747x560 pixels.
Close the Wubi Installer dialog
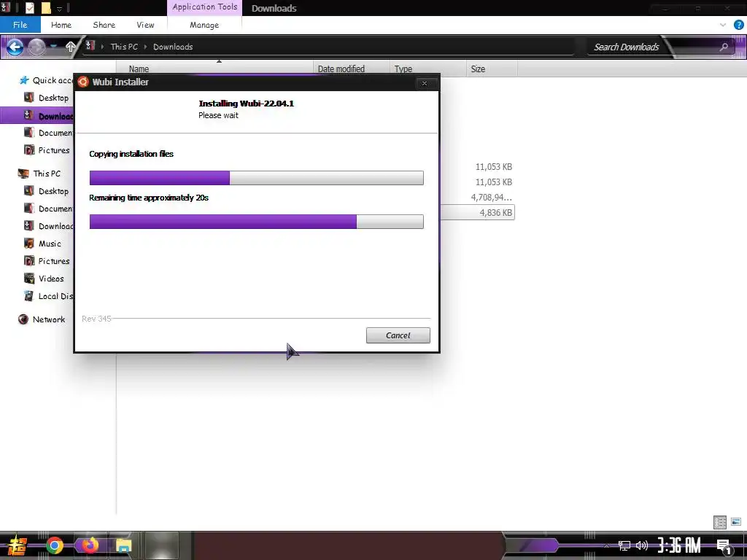(x=424, y=83)
